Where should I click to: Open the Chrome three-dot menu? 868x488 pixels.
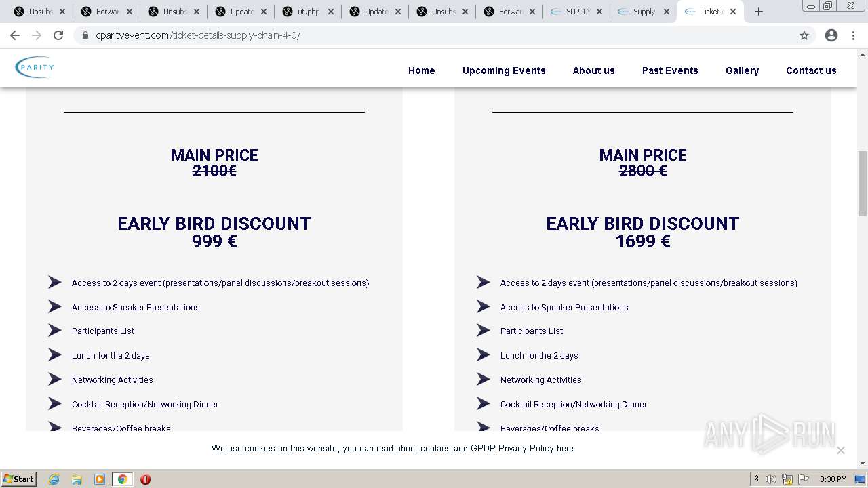coord(854,35)
